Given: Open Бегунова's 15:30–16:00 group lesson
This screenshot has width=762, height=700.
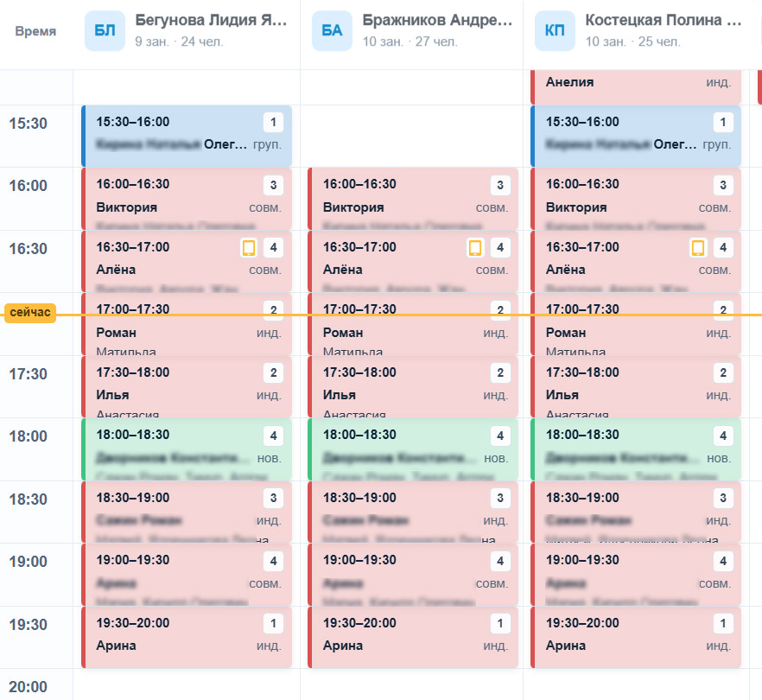Looking at the screenshot, I should tap(187, 137).
